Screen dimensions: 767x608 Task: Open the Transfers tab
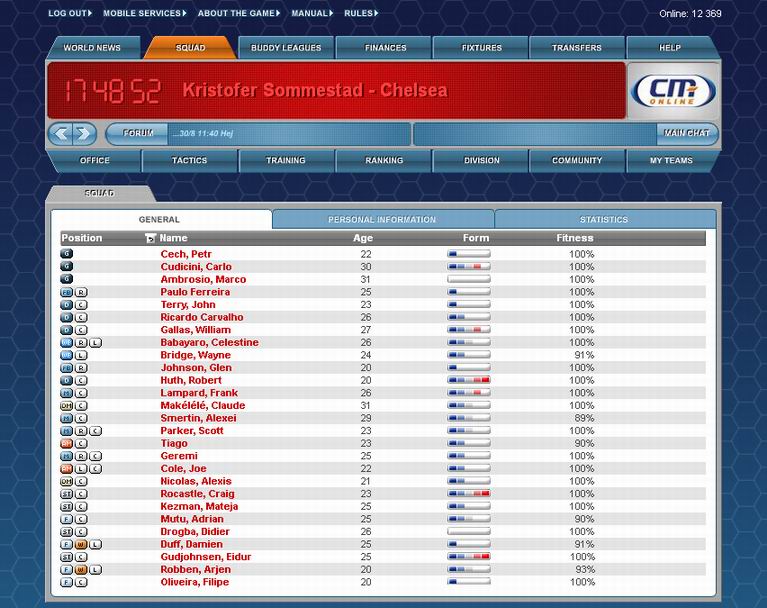(x=577, y=48)
